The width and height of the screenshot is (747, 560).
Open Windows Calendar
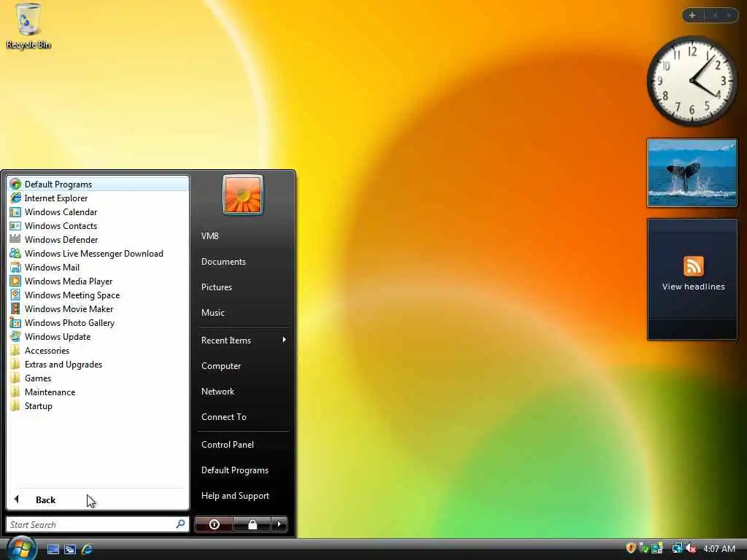pos(98,212)
